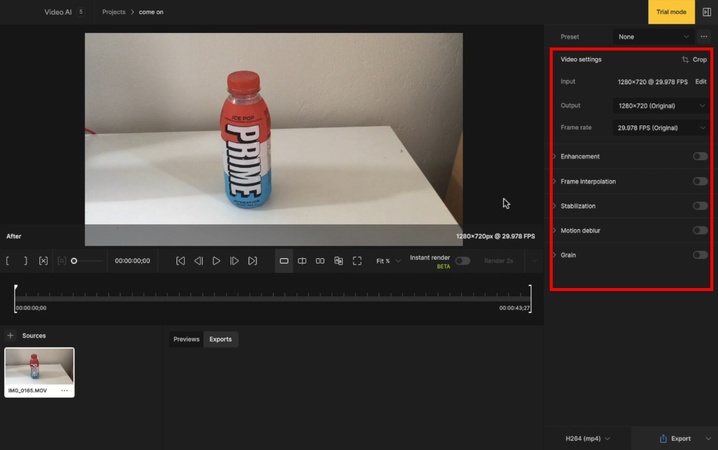The image size is (718, 450).
Task: Click the Export button
Action: [675, 439]
